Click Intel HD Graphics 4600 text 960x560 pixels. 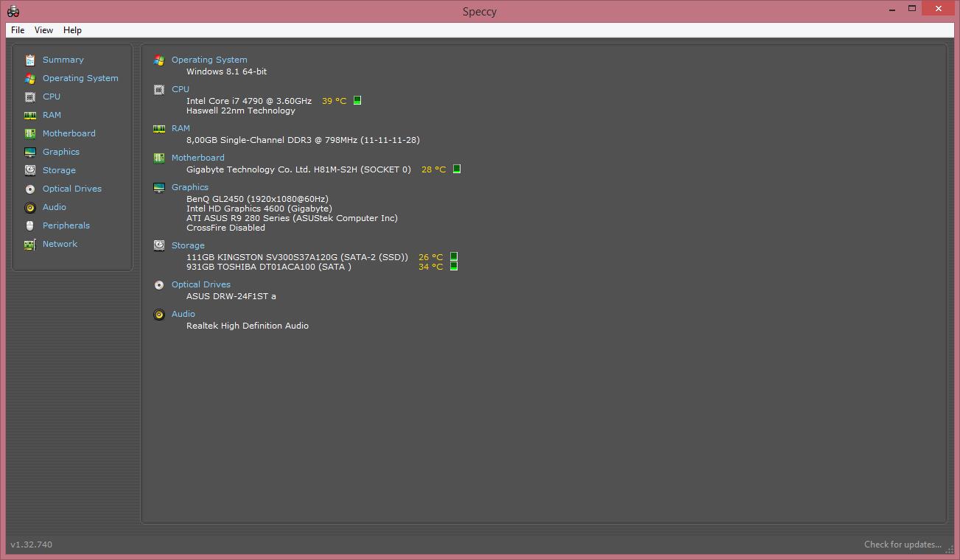pyautogui.click(x=259, y=209)
